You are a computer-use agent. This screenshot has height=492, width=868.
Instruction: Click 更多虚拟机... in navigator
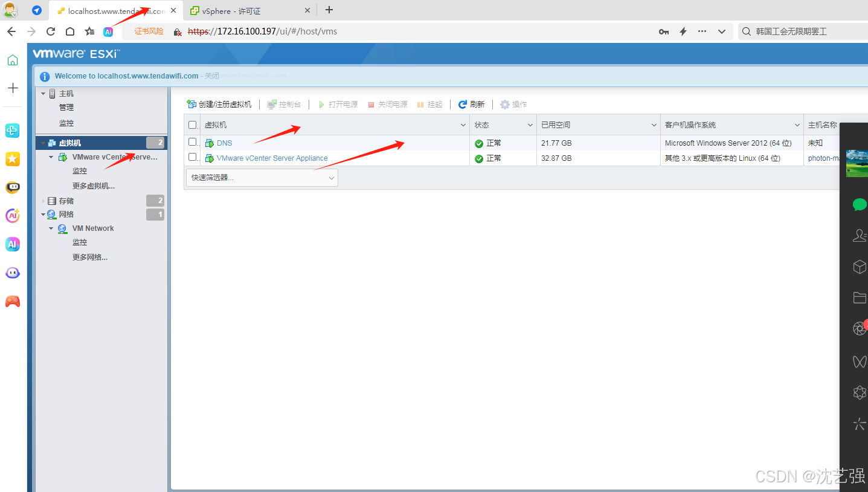[94, 186]
